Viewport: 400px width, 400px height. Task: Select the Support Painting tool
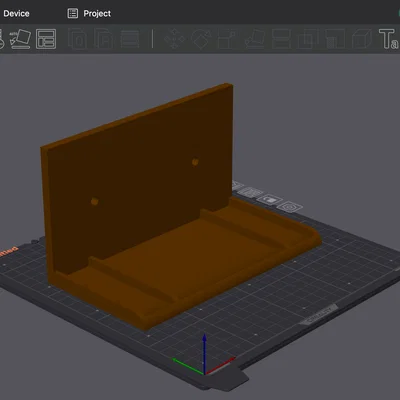tap(335, 39)
